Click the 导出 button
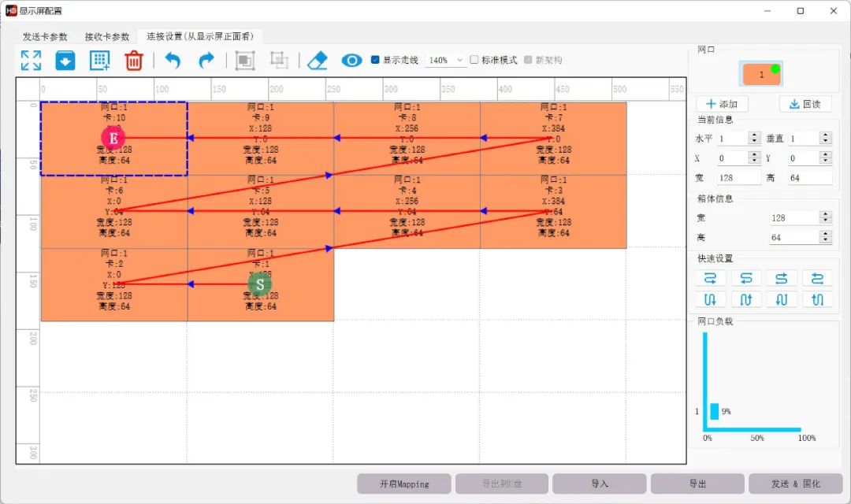The height and width of the screenshot is (504, 851). [x=697, y=484]
